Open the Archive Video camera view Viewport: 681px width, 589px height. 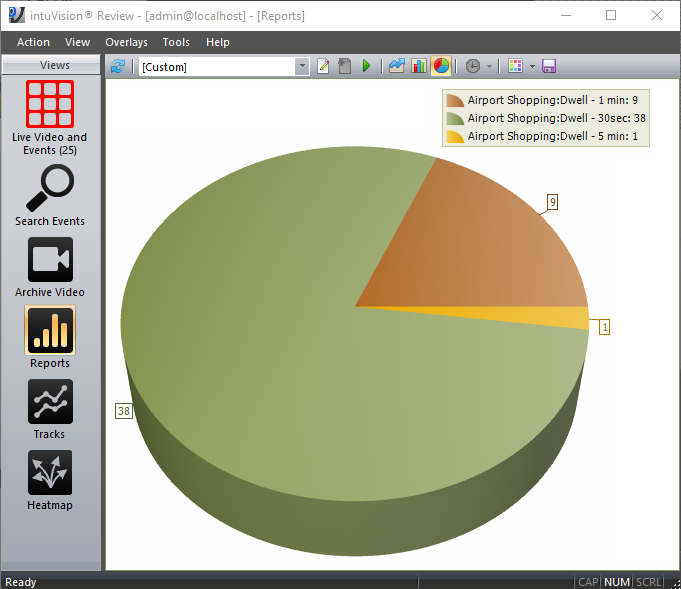pyautogui.click(x=50, y=268)
